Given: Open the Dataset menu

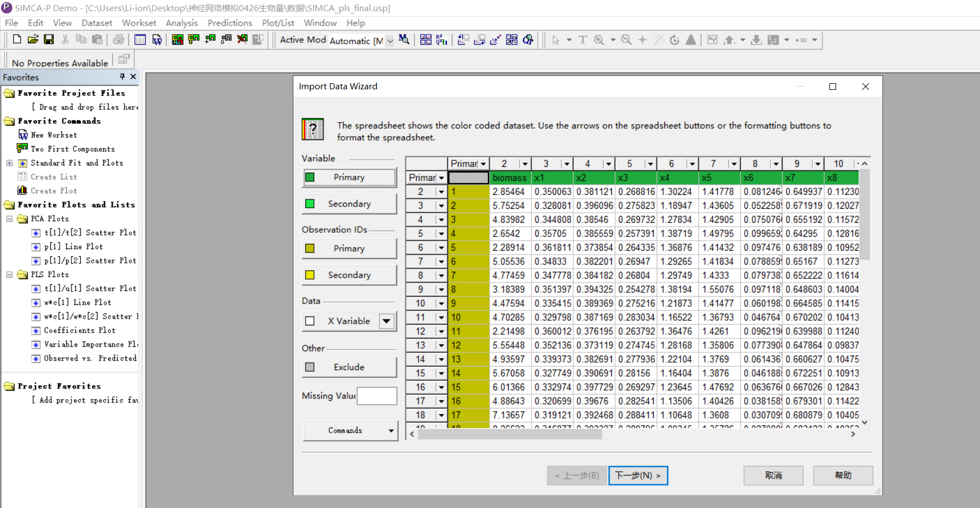Looking at the screenshot, I should point(97,23).
